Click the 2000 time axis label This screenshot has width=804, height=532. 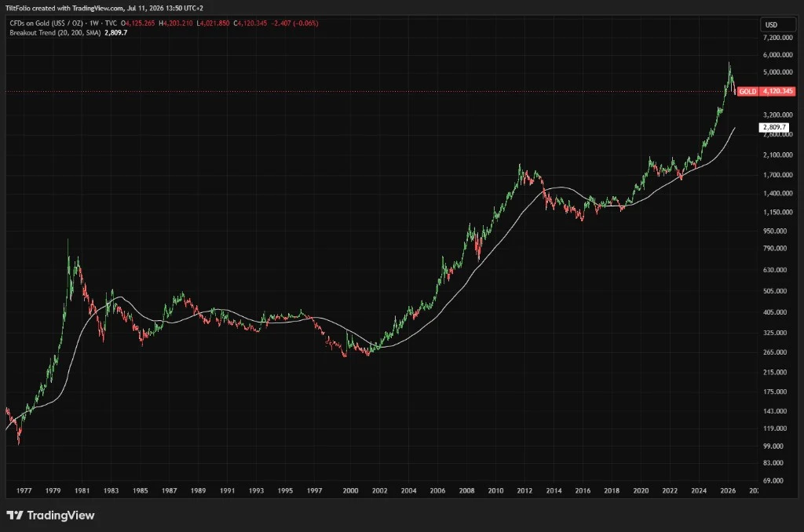click(x=351, y=490)
